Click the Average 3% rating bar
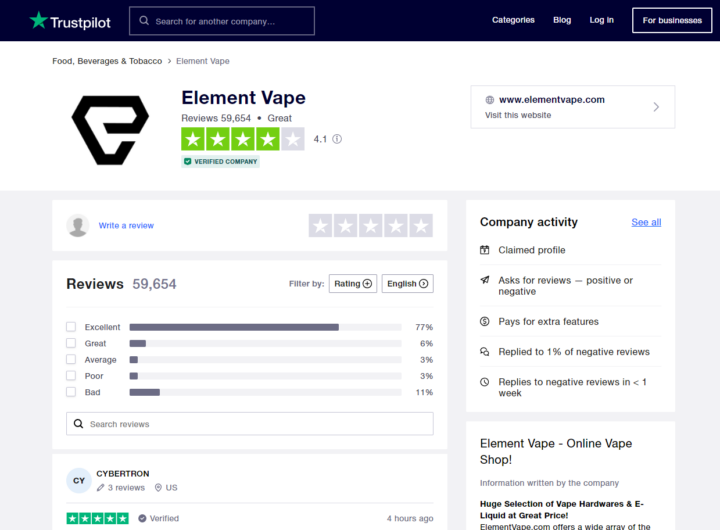 click(x=265, y=360)
